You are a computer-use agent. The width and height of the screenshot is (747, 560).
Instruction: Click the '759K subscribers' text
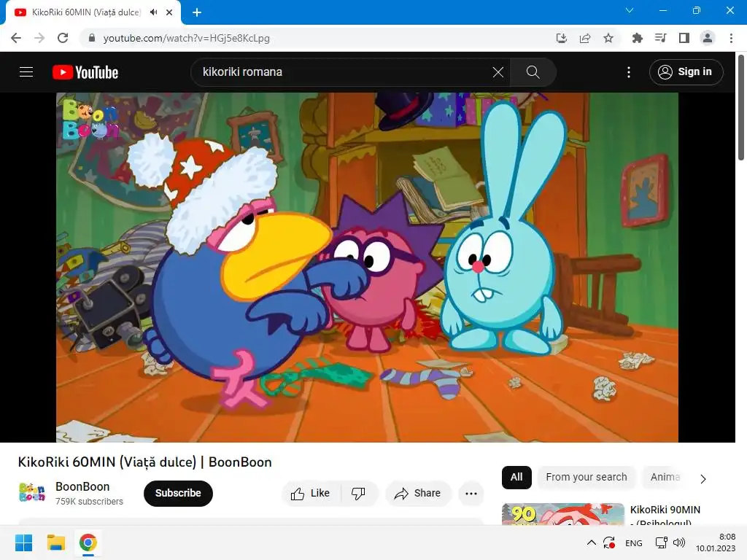pos(89,502)
